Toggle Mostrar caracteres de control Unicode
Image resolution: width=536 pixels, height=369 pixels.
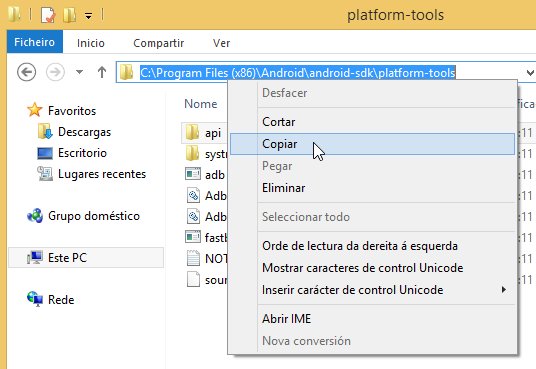373,268
